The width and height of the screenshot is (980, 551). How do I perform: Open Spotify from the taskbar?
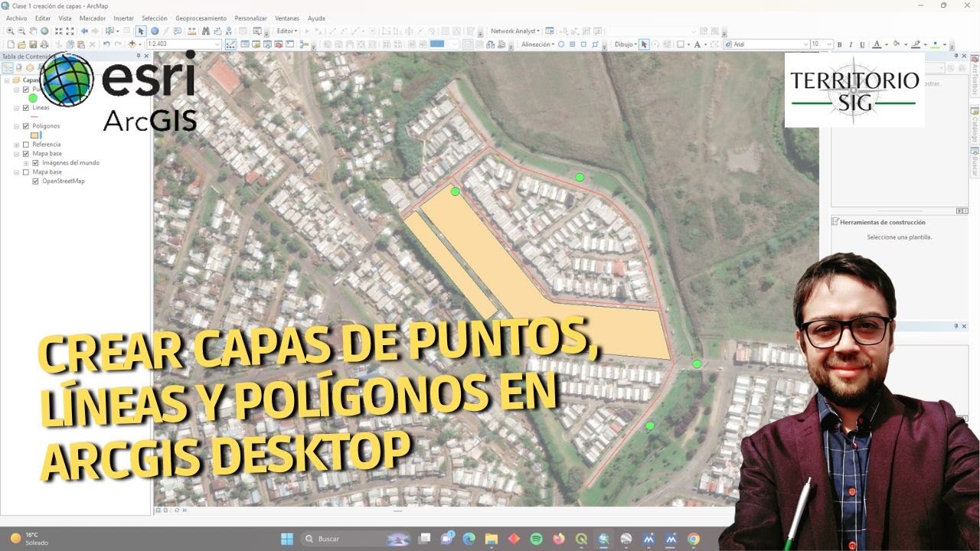click(536, 539)
